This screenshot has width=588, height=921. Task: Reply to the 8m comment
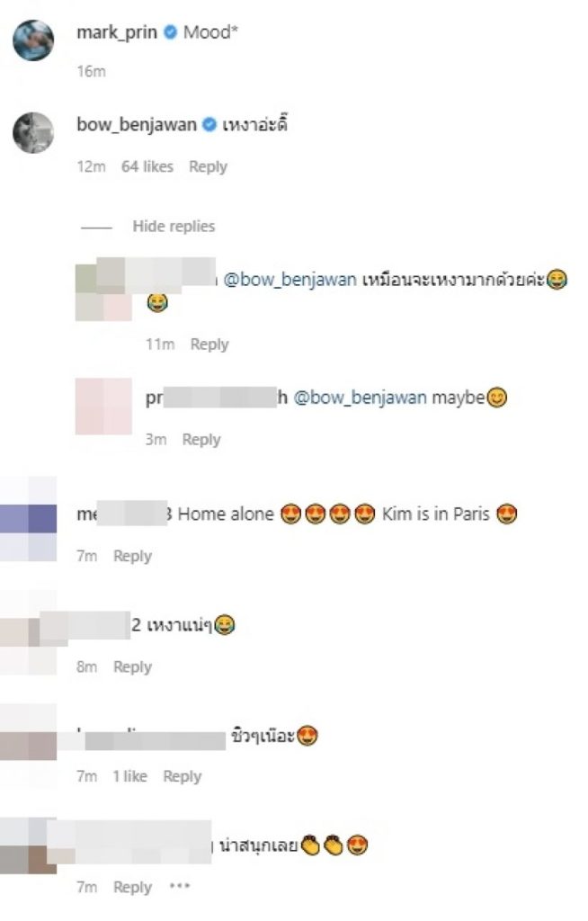(x=132, y=666)
